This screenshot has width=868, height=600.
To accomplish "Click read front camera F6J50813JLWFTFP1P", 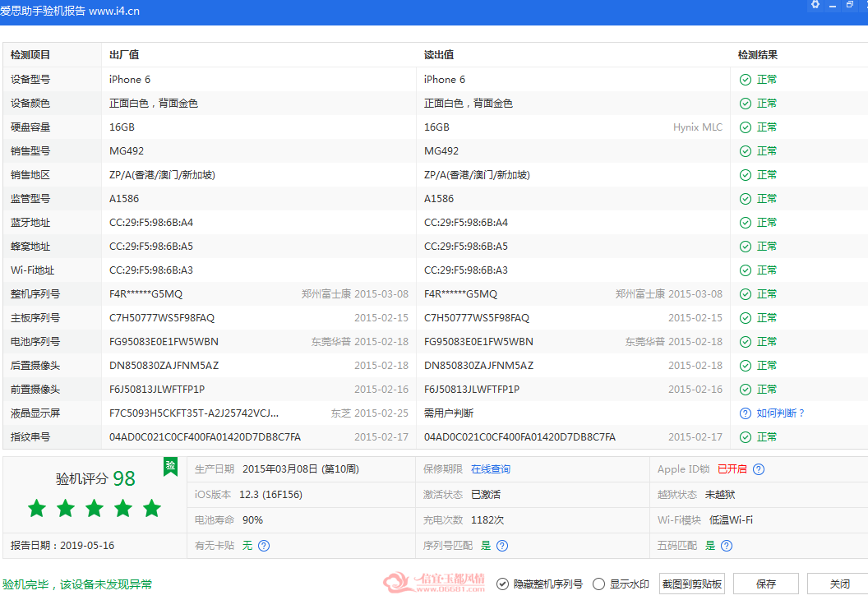I will click(472, 389).
